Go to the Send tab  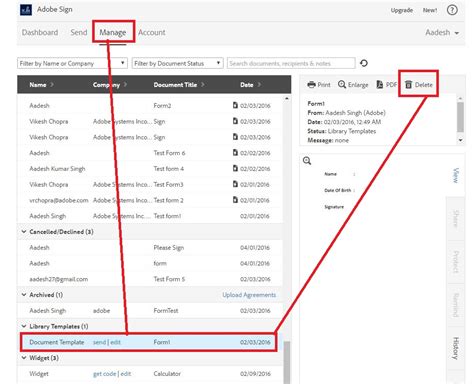(x=79, y=32)
